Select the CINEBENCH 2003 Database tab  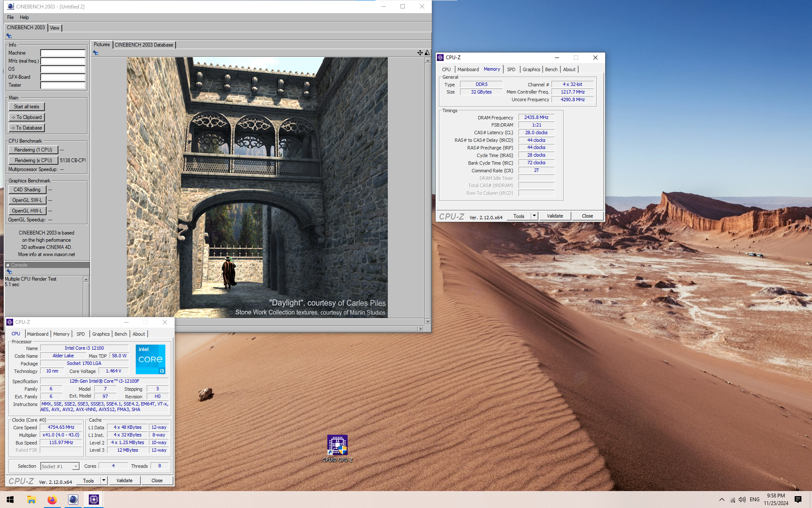point(144,45)
